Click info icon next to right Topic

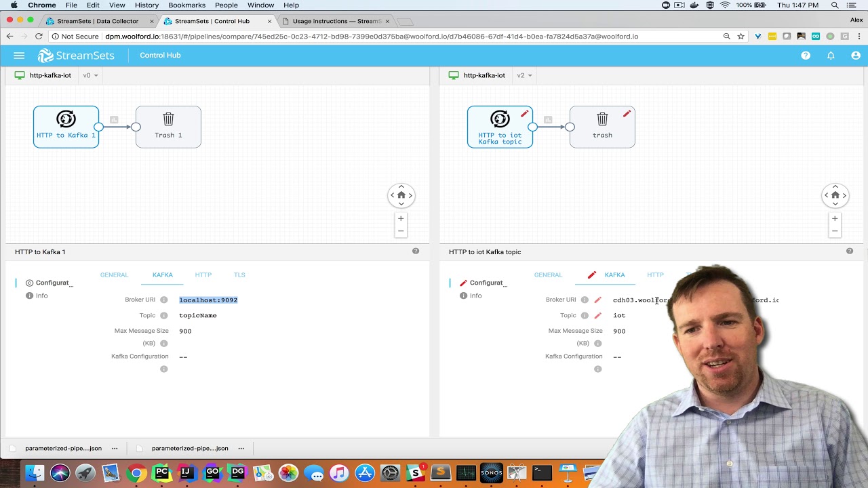click(x=585, y=315)
